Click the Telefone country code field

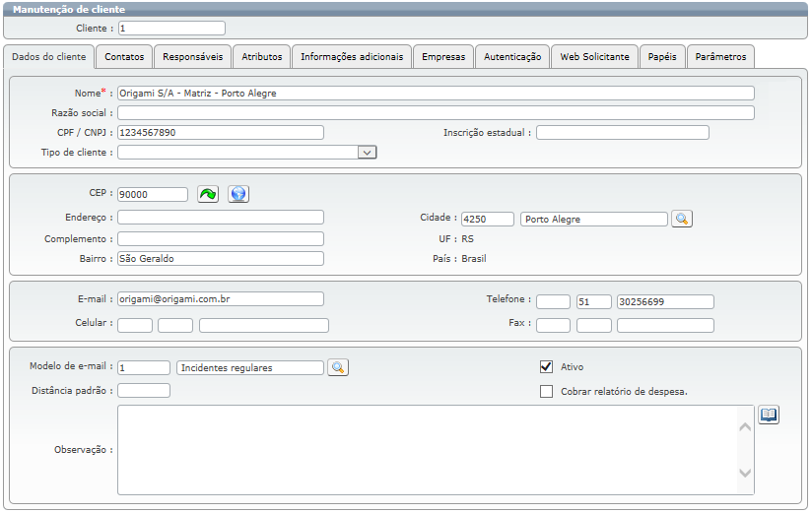pyautogui.click(x=553, y=302)
